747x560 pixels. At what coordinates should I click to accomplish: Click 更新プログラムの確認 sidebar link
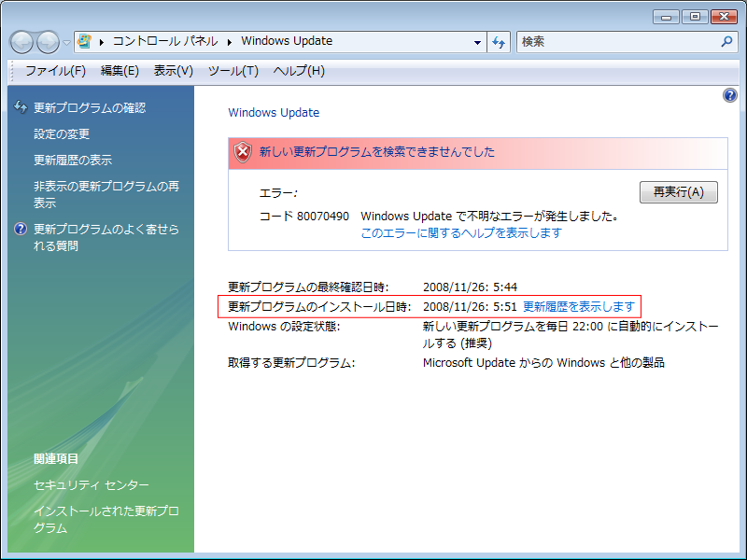pyautogui.click(x=90, y=108)
